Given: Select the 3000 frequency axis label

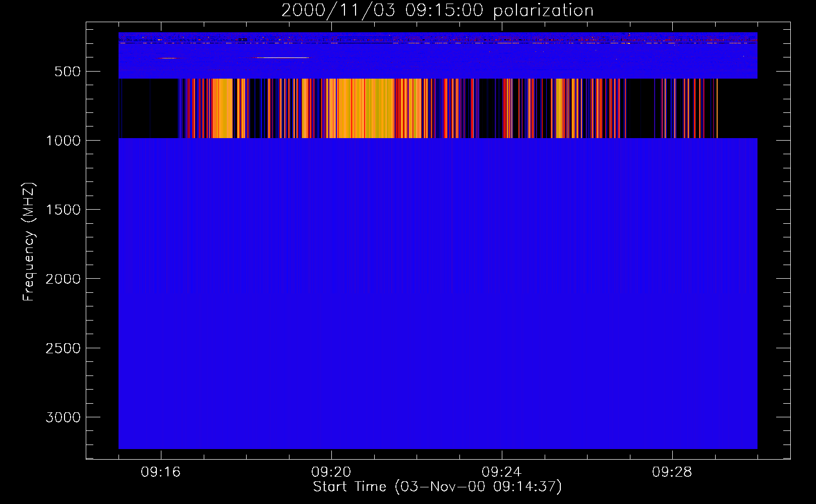Looking at the screenshot, I should coord(63,417).
